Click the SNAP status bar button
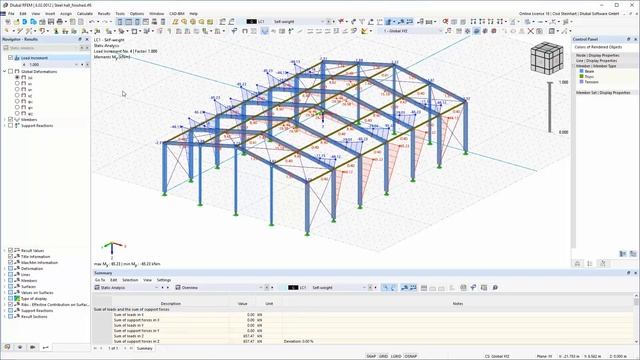 point(371,356)
